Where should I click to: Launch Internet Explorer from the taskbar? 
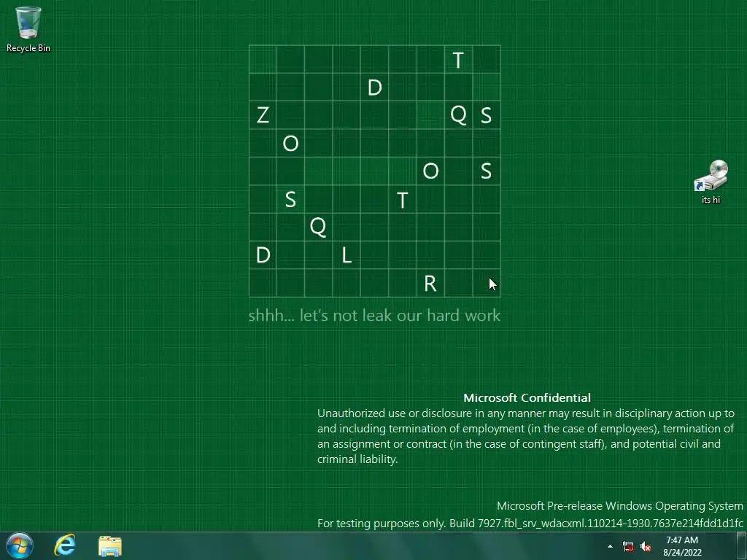pos(65,545)
